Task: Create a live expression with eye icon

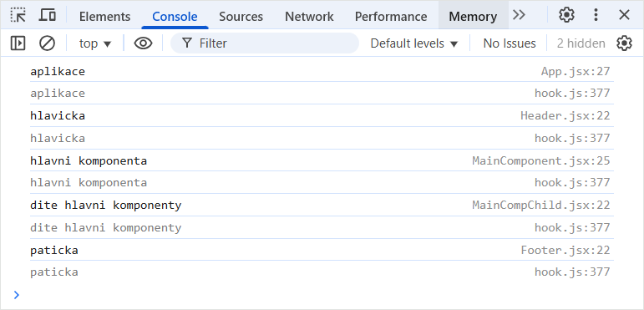Action: coord(143,43)
